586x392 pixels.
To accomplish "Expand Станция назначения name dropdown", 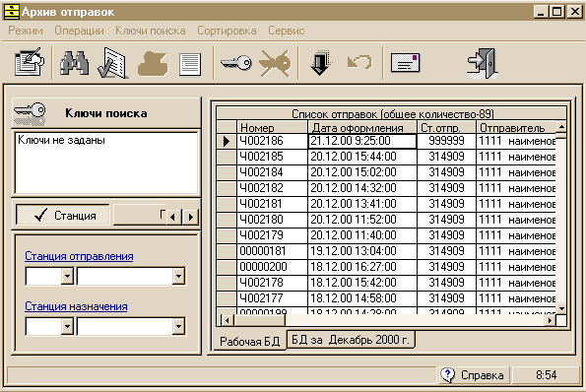I will pos(178,327).
